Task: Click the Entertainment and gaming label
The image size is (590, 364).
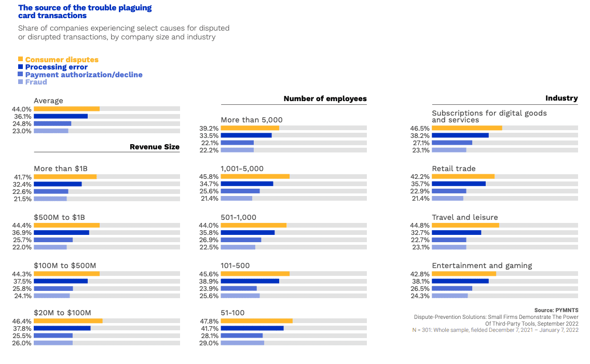Action: 482,265
